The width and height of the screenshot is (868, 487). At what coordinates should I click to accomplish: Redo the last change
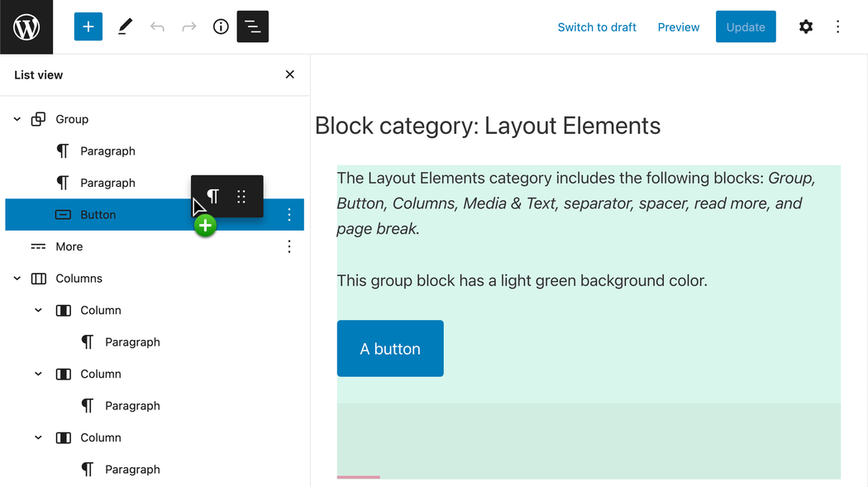pyautogui.click(x=189, y=26)
